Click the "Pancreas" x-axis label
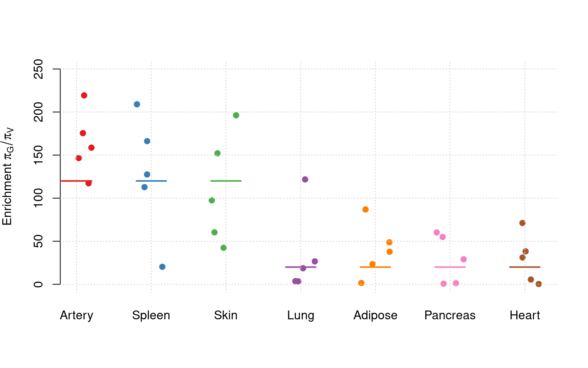 (x=450, y=315)
